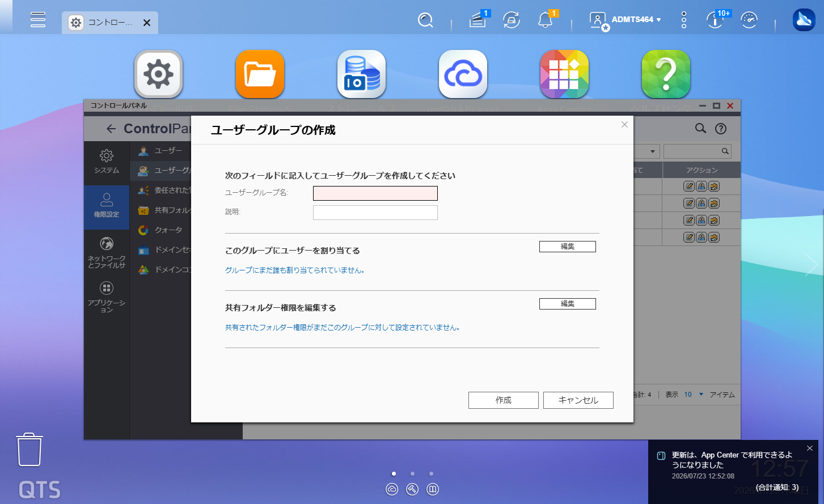
Task: Click the user groups search box
Action: (697, 151)
